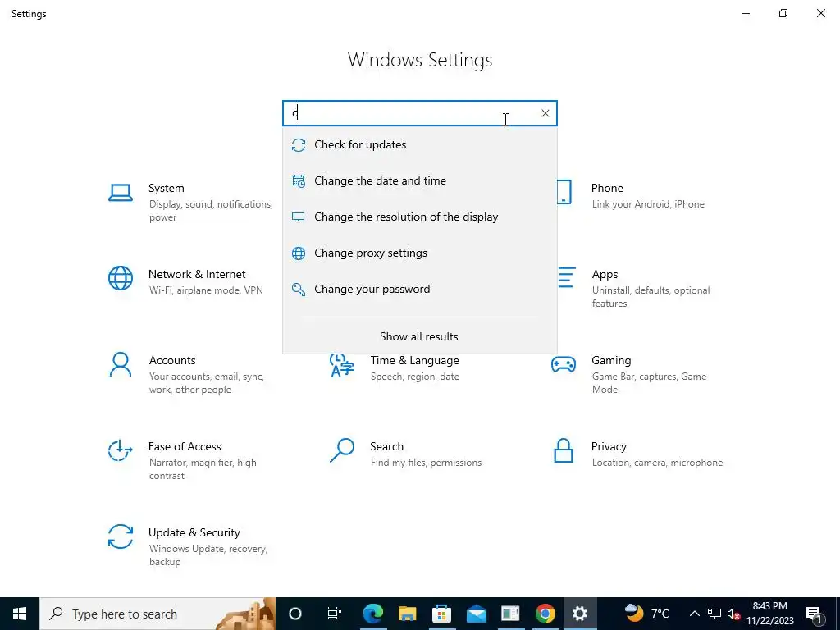
Task: Click the Search category title text
Action: [386, 447]
